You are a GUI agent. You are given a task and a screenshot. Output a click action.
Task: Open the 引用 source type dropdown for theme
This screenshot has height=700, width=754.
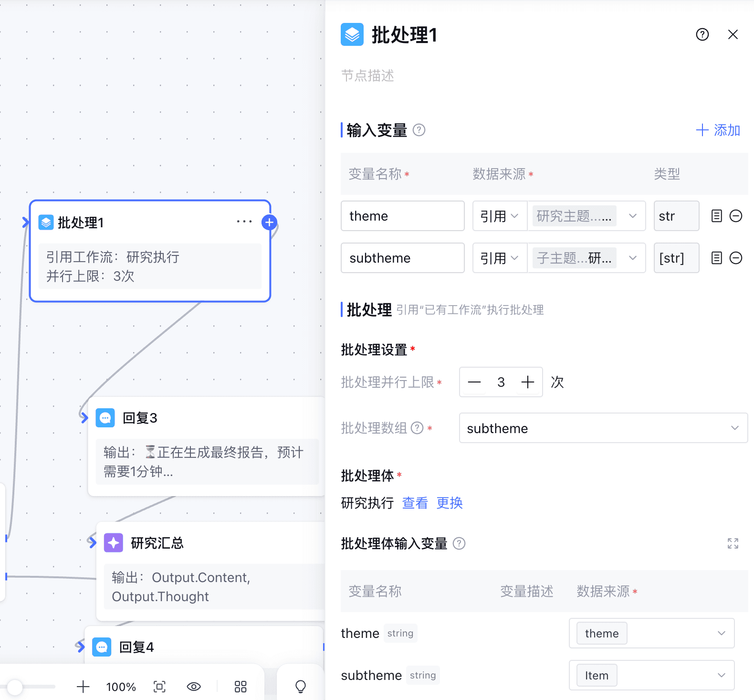499,216
